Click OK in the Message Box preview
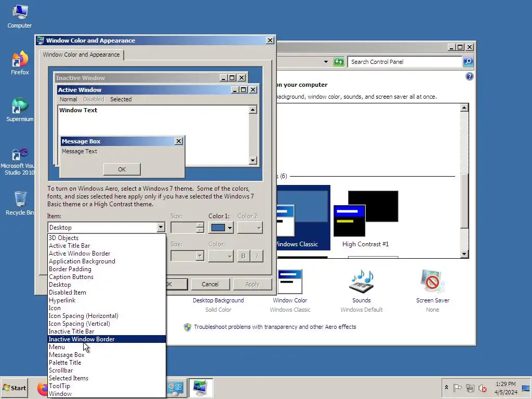The width and height of the screenshot is (532, 399). click(122, 169)
